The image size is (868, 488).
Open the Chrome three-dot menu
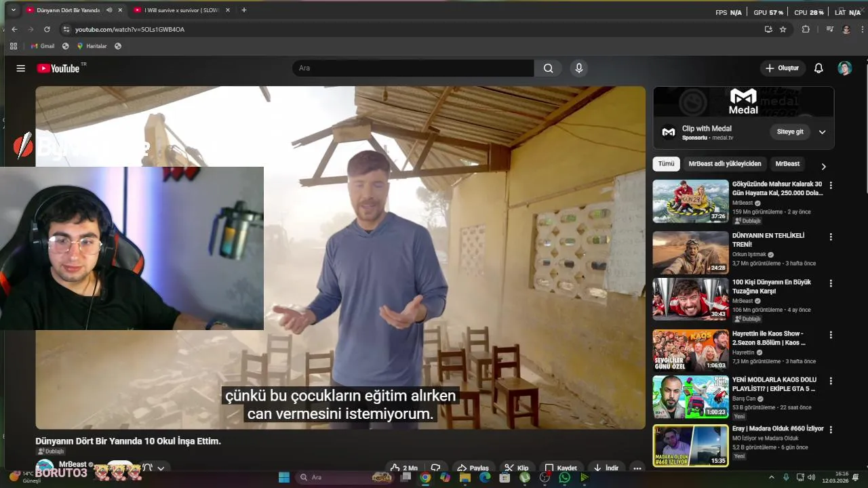click(x=863, y=29)
